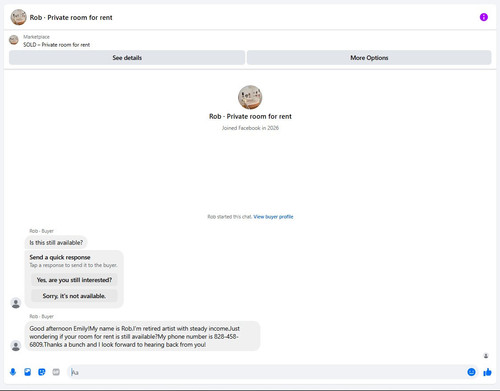The height and width of the screenshot is (391, 500).
Task: Click "Joined Facebook in 2026" text
Action: [x=250, y=128]
